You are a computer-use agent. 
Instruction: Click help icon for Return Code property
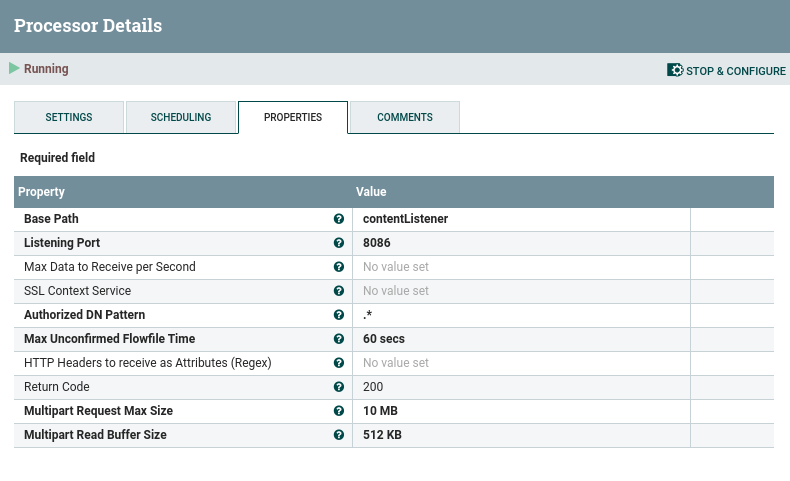pyautogui.click(x=339, y=387)
